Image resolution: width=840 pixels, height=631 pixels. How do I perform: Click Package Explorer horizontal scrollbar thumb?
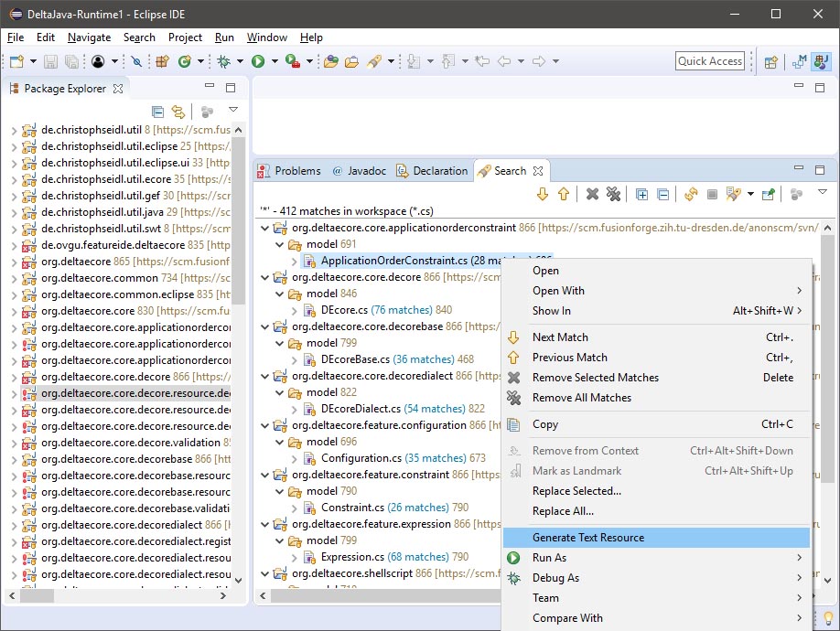coord(37,595)
